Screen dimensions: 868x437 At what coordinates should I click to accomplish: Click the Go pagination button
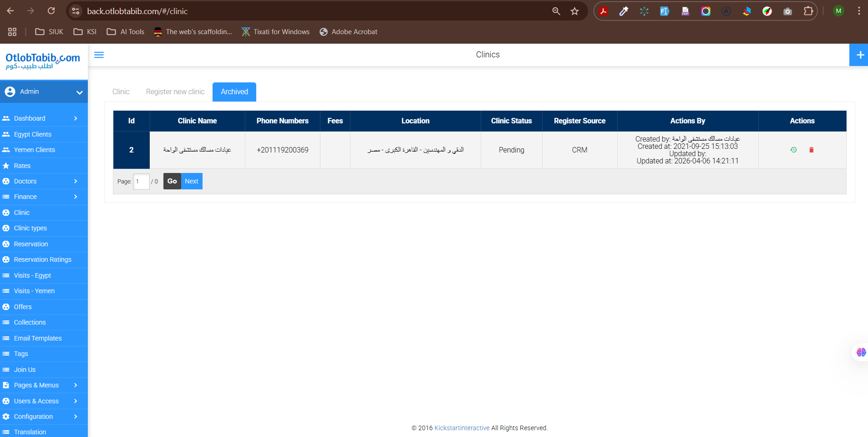[x=172, y=181]
